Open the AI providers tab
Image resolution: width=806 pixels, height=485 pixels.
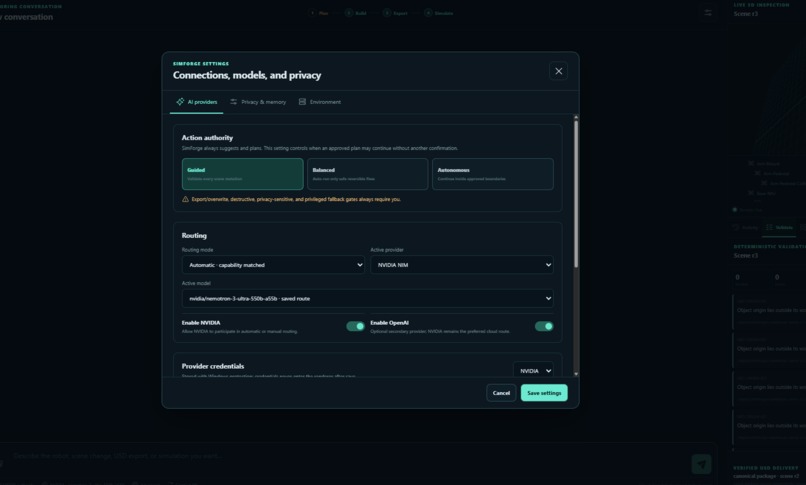[x=196, y=102]
